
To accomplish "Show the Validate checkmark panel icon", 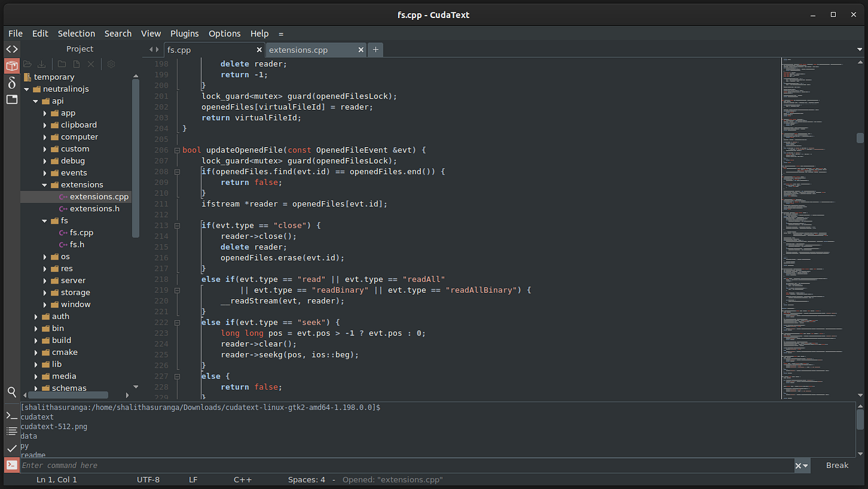I will point(12,448).
